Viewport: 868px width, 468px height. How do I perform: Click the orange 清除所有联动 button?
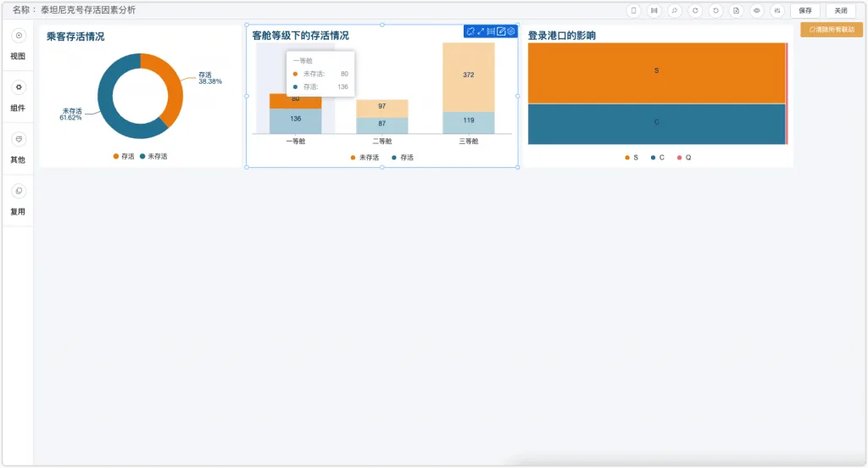tap(832, 30)
